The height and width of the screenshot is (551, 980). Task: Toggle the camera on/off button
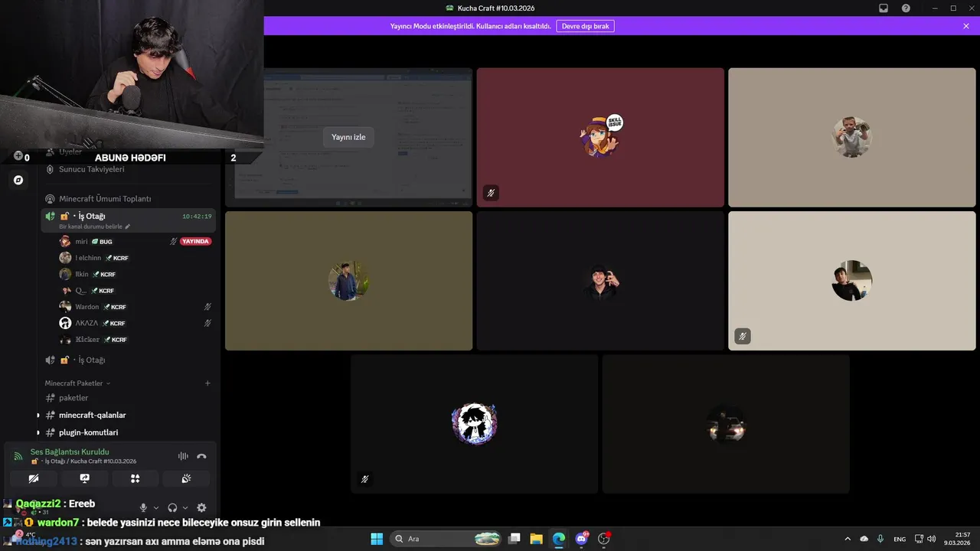coord(34,478)
